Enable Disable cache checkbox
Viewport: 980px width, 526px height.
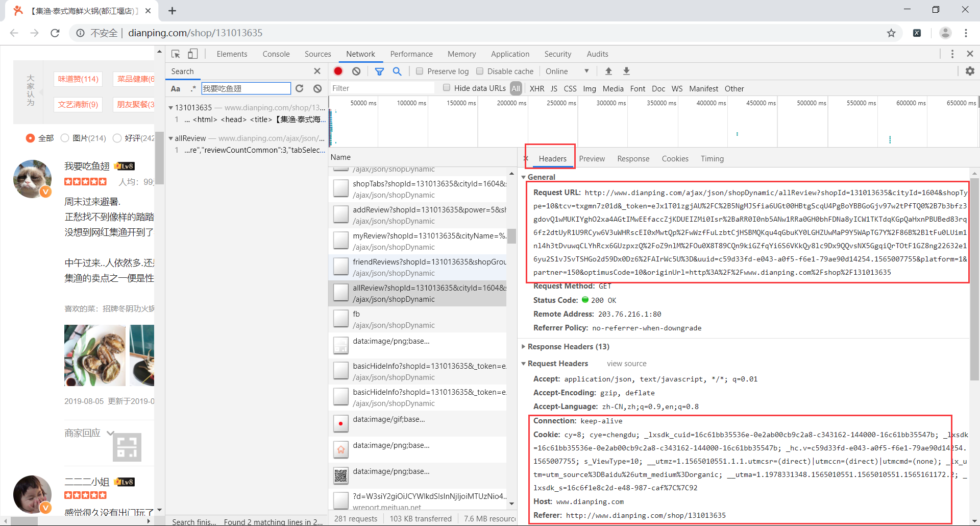[x=480, y=71]
